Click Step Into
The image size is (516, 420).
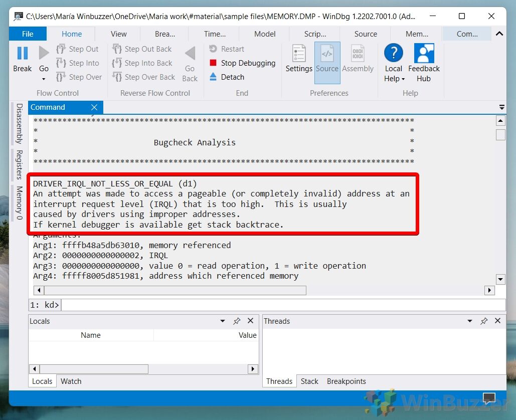[78, 63]
